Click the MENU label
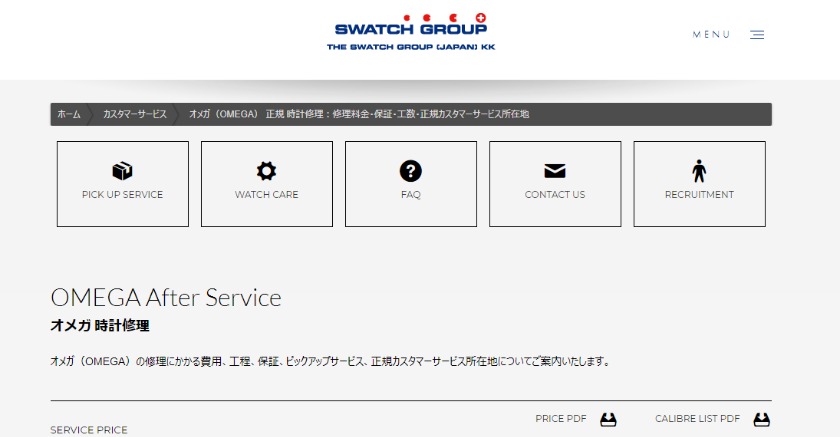Image resolution: width=840 pixels, height=437 pixels. pyautogui.click(x=711, y=34)
